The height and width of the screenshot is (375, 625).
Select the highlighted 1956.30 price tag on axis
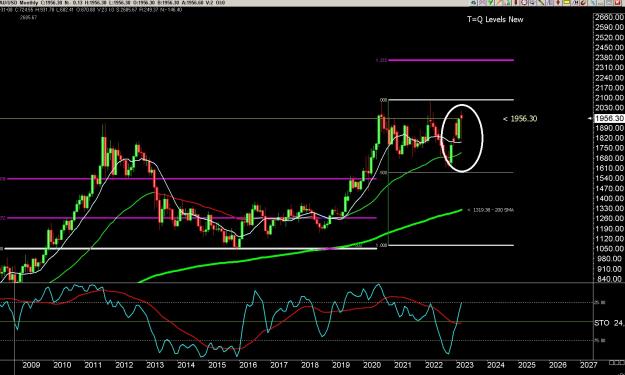click(609, 118)
